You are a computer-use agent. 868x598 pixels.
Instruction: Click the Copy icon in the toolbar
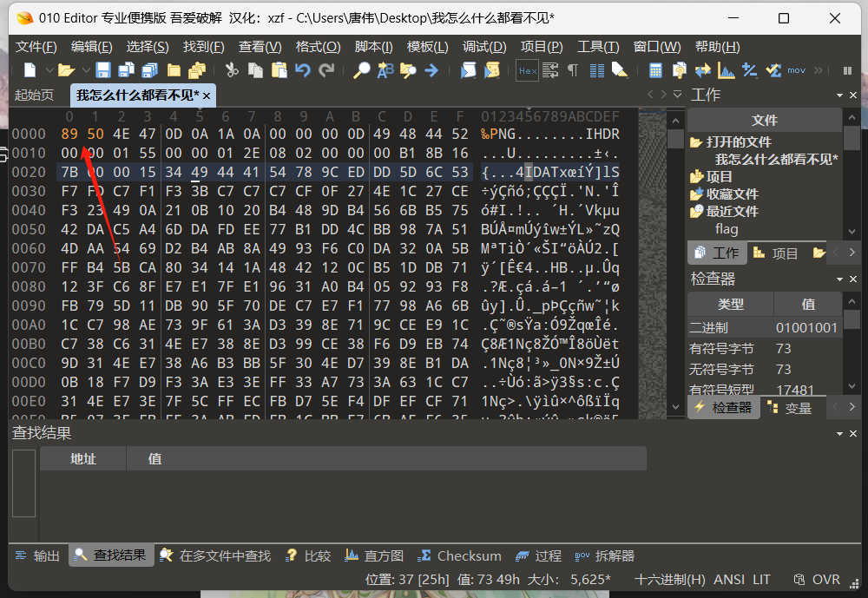(x=255, y=70)
